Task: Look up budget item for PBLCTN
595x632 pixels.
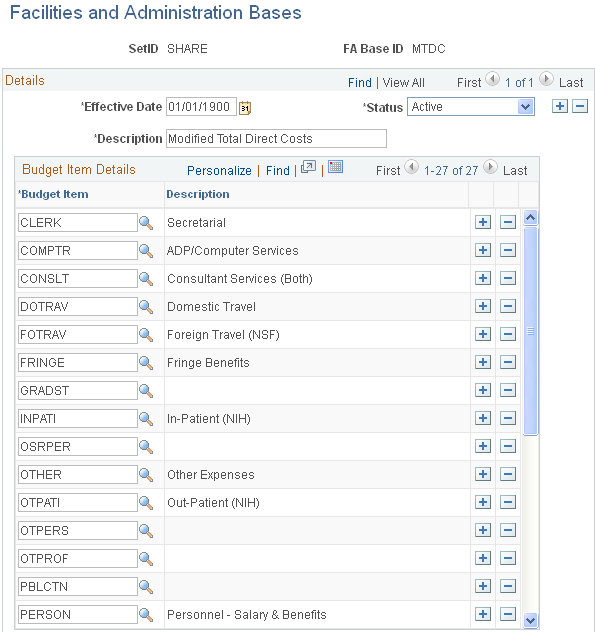Action: [146, 587]
